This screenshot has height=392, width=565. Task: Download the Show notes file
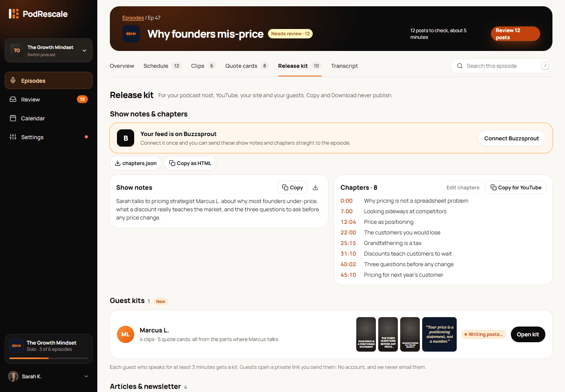point(315,187)
